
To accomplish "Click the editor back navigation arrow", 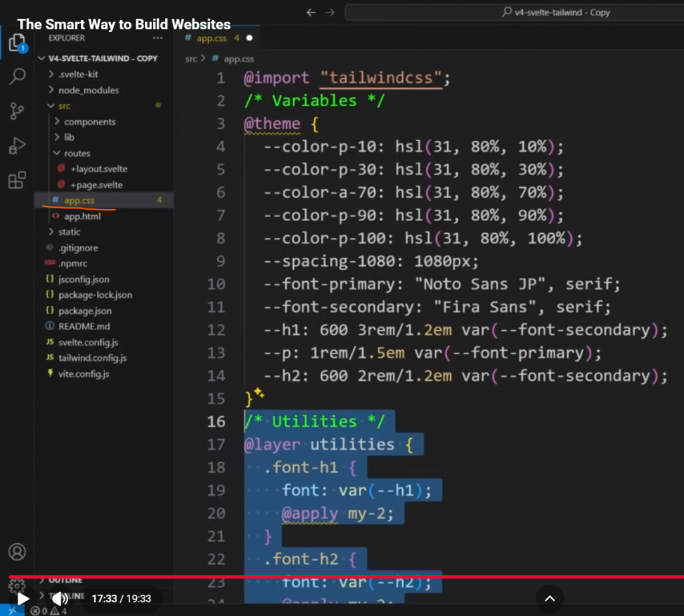I will coord(311,12).
